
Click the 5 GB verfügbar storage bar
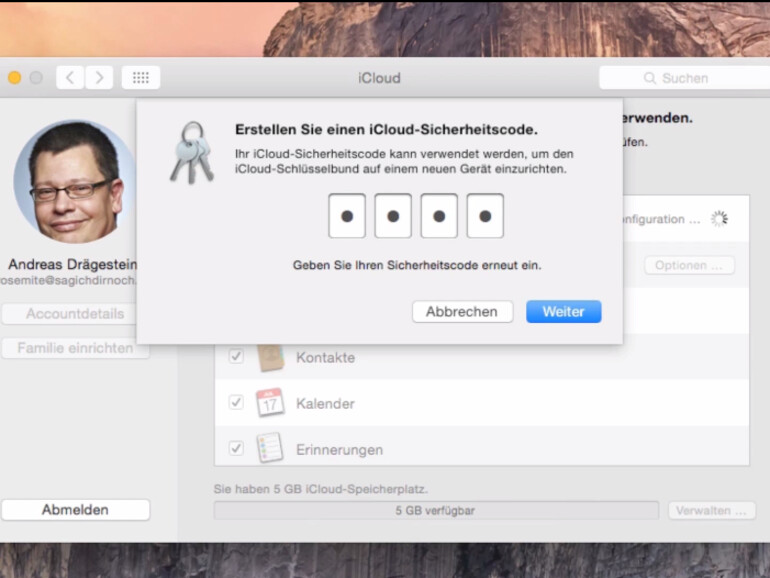click(x=436, y=511)
